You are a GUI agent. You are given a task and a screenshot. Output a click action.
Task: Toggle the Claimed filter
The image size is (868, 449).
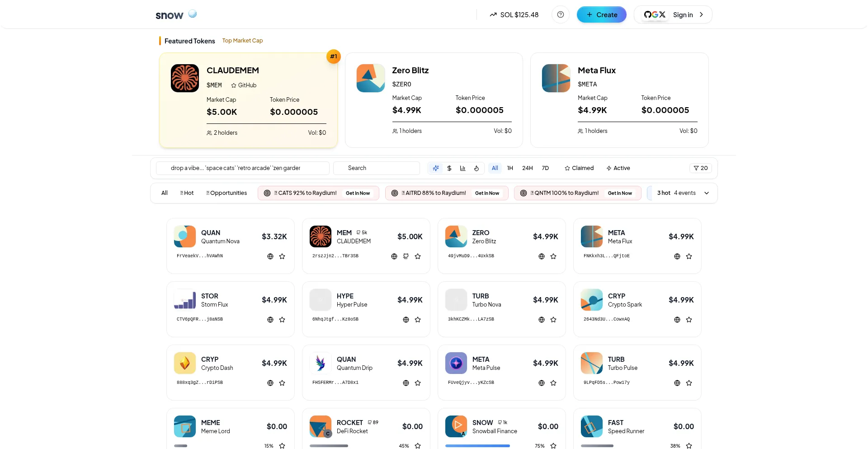pos(579,168)
